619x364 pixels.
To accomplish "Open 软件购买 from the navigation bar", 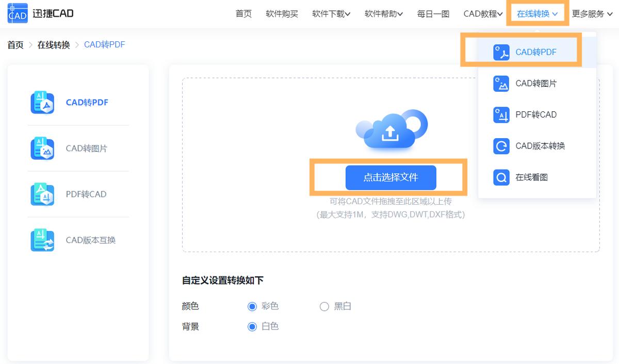I will [282, 14].
